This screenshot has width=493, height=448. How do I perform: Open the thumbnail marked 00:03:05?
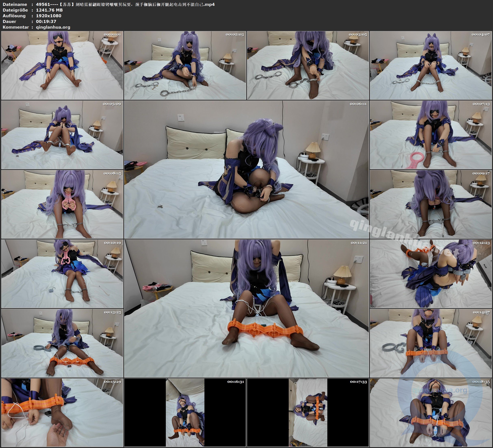point(308,65)
